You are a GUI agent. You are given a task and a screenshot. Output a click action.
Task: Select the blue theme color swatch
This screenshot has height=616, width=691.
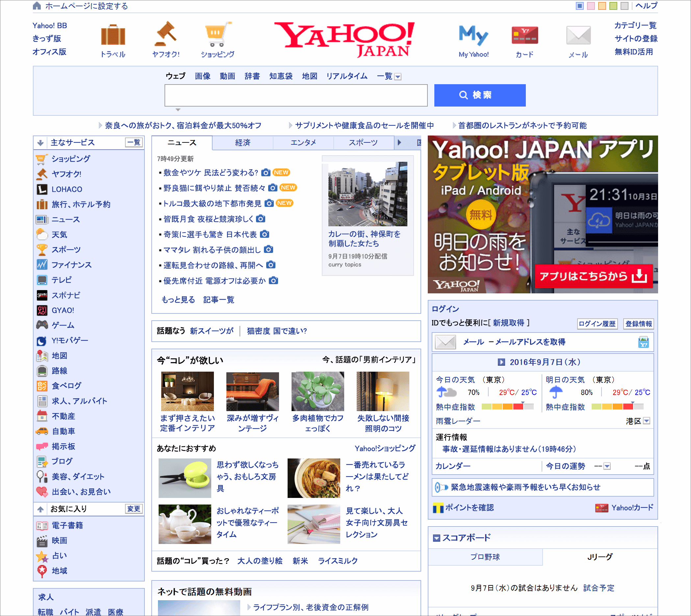point(579,6)
